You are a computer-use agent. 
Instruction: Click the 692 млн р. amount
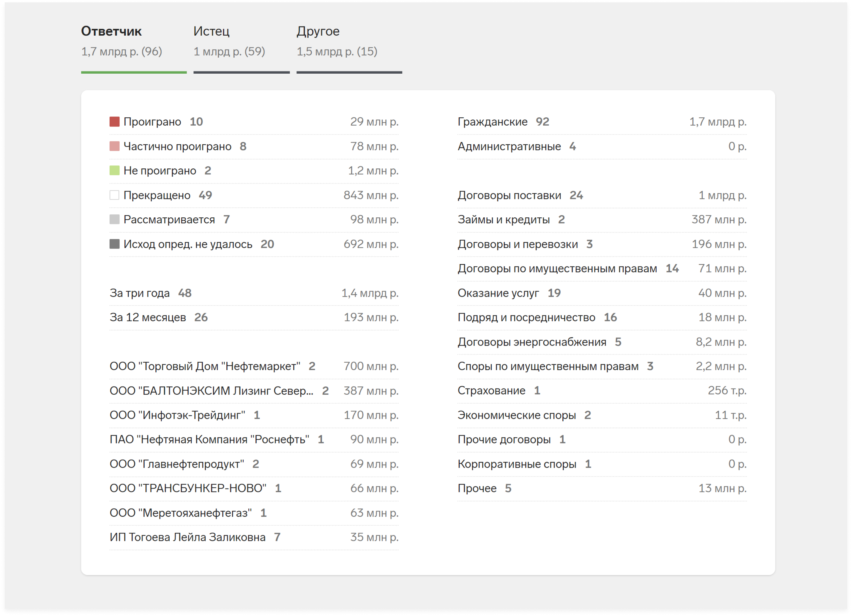(371, 244)
